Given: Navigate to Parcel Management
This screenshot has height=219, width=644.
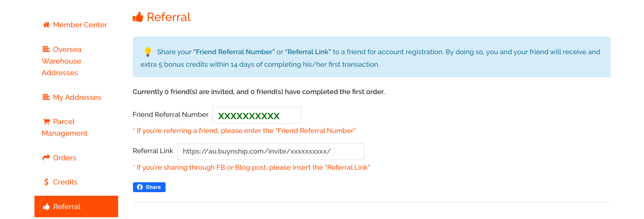Looking at the screenshot, I should point(64,128).
